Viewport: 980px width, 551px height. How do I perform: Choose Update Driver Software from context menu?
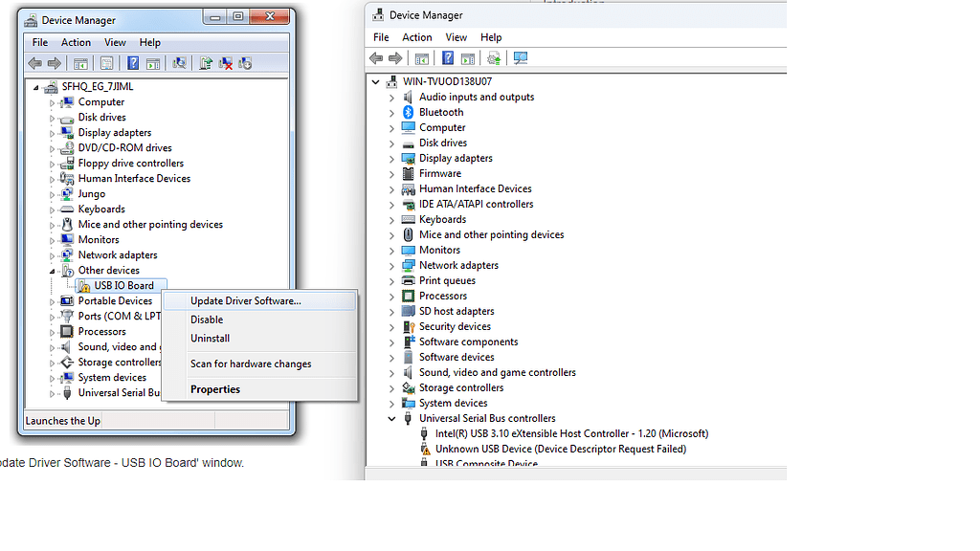pyautogui.click(x=245, y=300)
